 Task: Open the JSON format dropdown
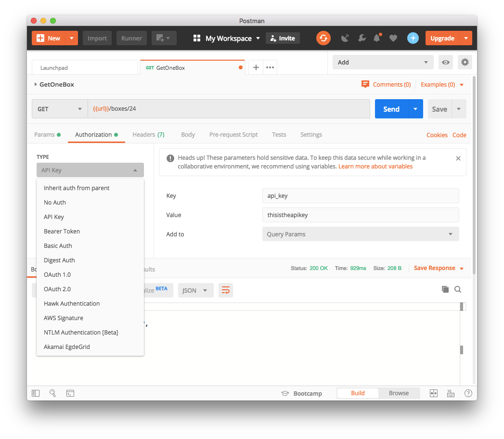click(195, 290)
